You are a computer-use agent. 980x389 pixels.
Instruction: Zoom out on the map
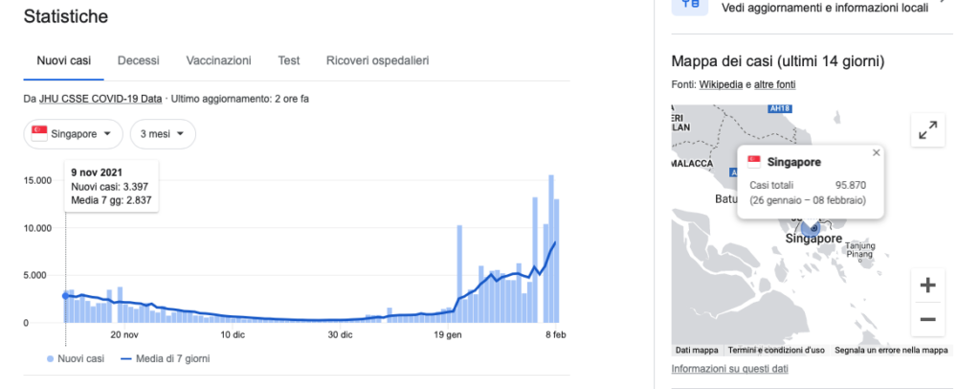927,319
